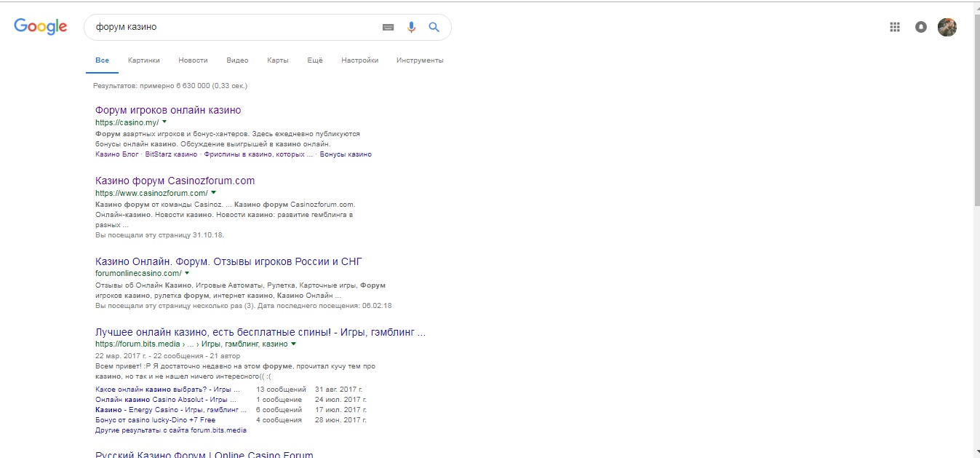Click the 'https://www.casinozforum.com/' URL text
The image size is (980, 458).
[x=151, y=193]
